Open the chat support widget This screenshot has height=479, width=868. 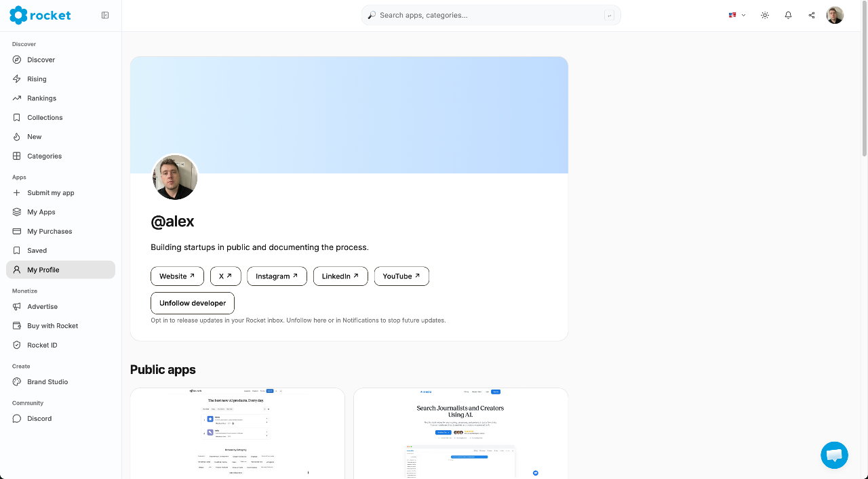(x=834, y=455)
